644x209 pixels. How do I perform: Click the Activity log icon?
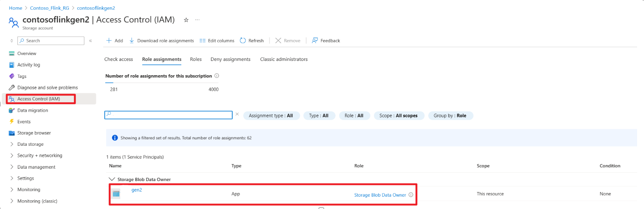point(12,65)
